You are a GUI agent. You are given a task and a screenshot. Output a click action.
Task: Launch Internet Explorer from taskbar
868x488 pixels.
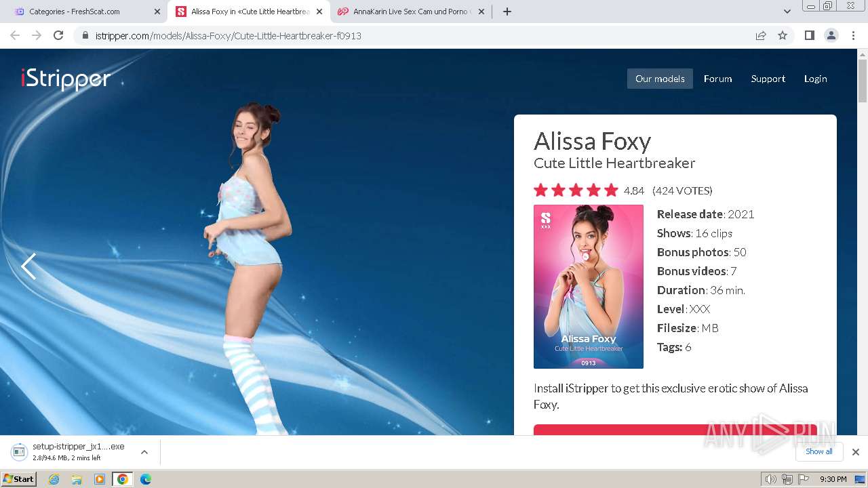(54, 479)
